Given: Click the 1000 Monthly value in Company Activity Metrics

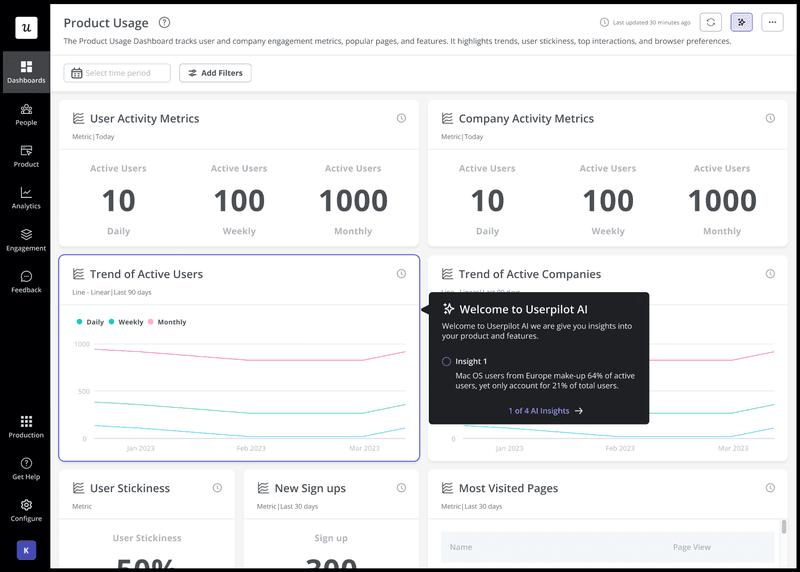Looking at the screenshot, I should coord(722,201).
